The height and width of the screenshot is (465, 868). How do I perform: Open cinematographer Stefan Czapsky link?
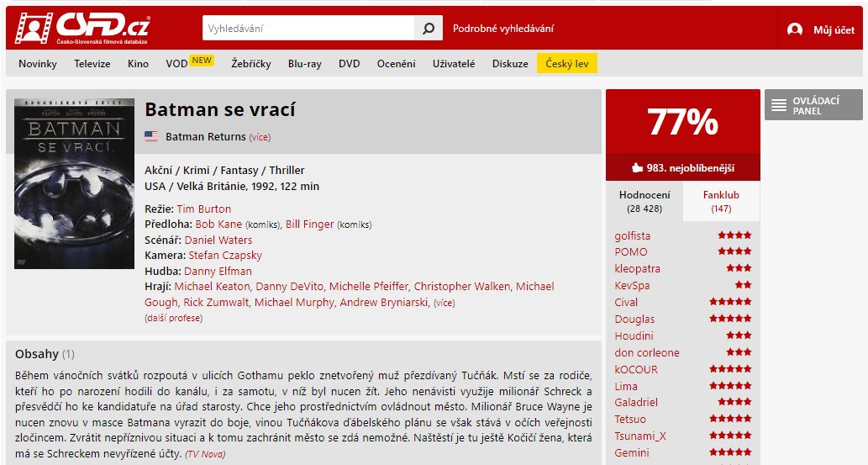tap(224, 256)
